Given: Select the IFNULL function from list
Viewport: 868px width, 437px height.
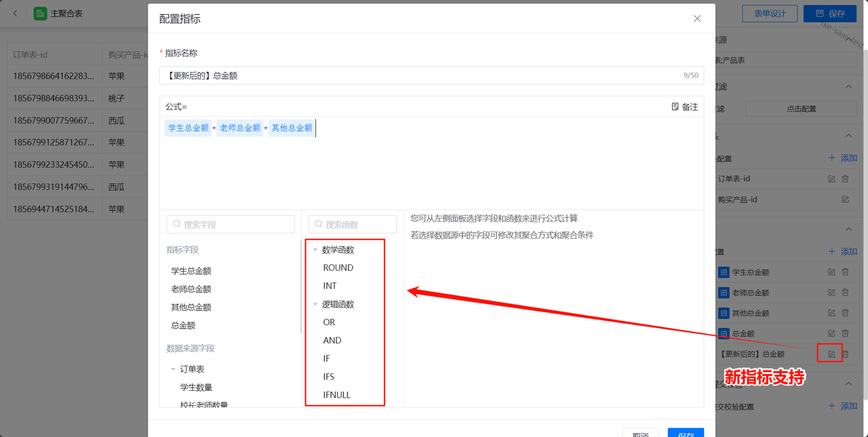Looking at the screenshot, I should click(336, 395).
